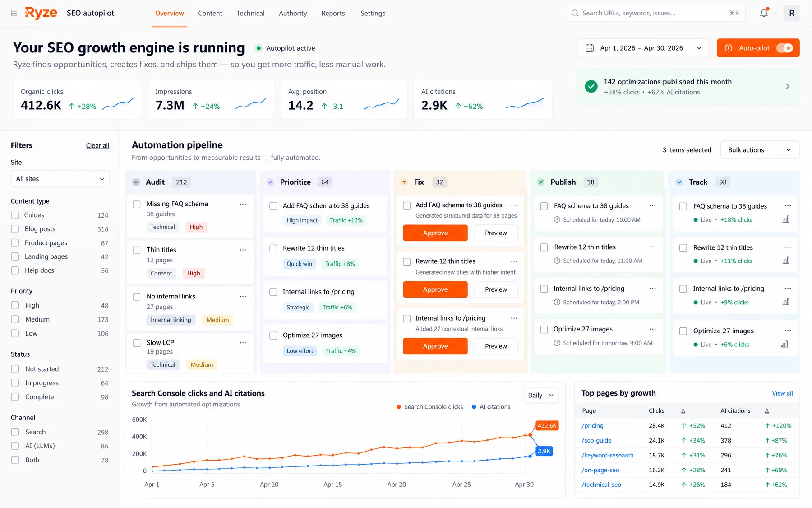The height and width of the screenshot is (508, 812).
Task: Click the Clear all filters link
Action: tap(97, 145)
